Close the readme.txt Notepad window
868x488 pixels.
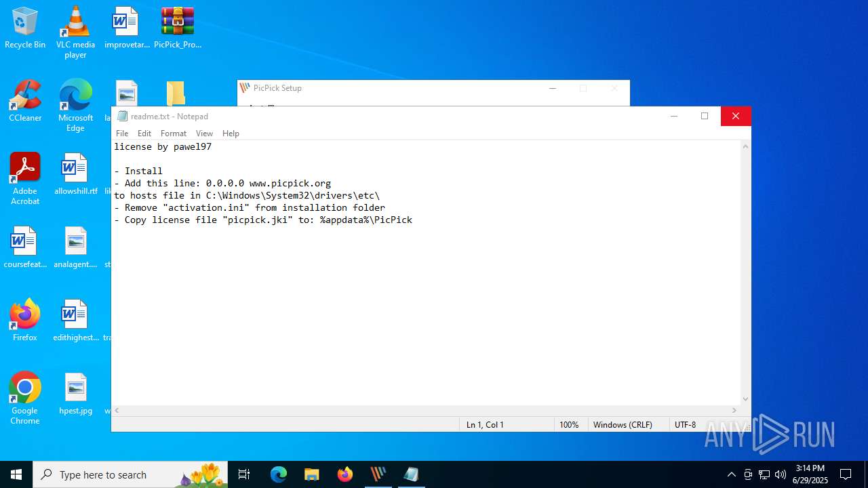click(736, 116)
